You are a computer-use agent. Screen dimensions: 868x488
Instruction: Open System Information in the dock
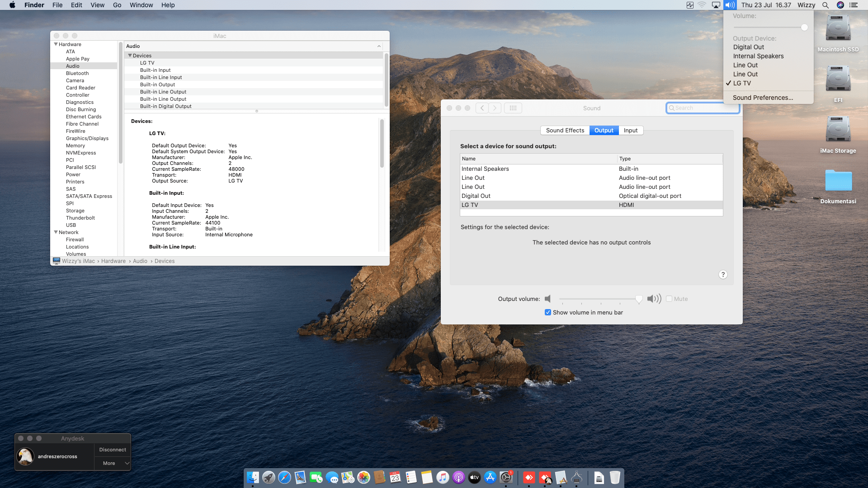[576, 477]
